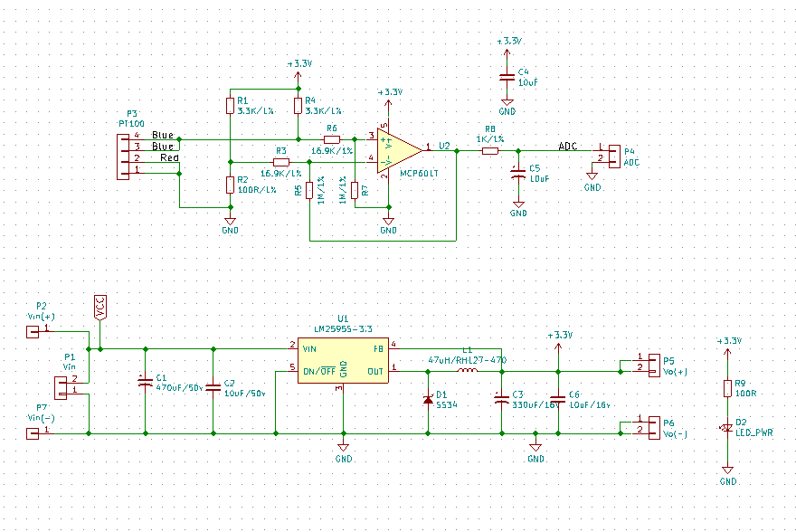
Task: Select horizontal resistor R3 symbol
Action: pos(281,162)
